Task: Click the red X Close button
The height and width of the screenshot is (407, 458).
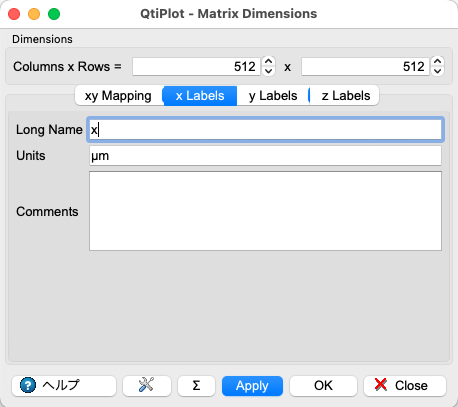Action: coord(405,386)
